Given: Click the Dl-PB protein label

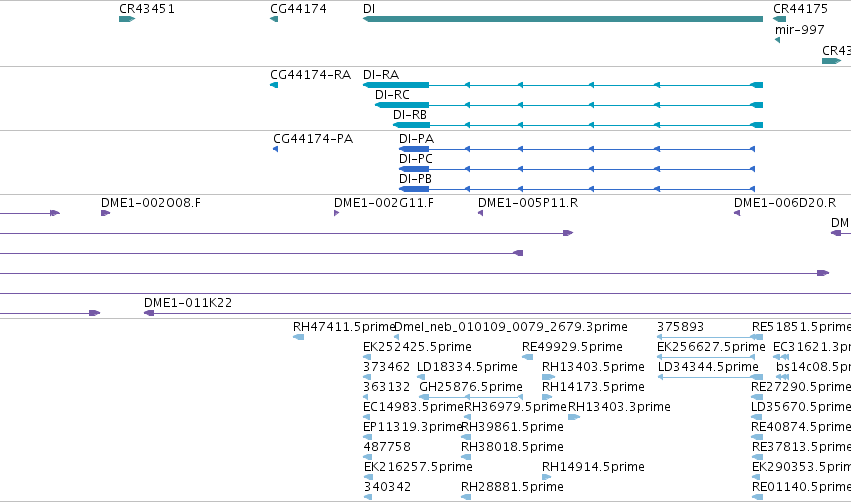Looking at the screenshot, I should point(415,179).
